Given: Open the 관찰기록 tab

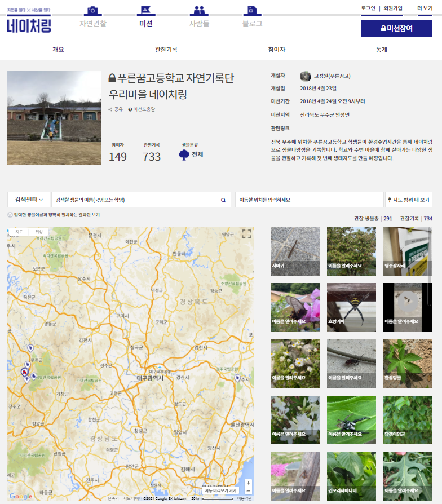Looking at the screenshot, I should [x=166, y=50].
